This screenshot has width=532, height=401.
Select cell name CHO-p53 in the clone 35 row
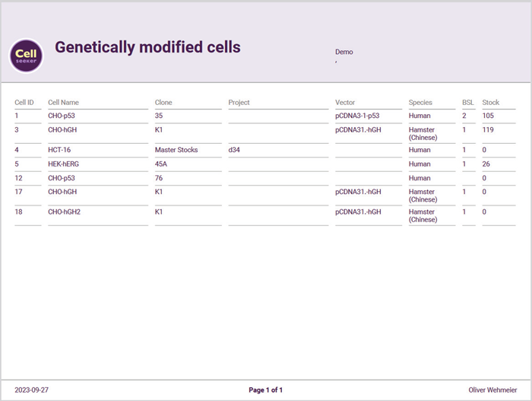click(62, 116)
